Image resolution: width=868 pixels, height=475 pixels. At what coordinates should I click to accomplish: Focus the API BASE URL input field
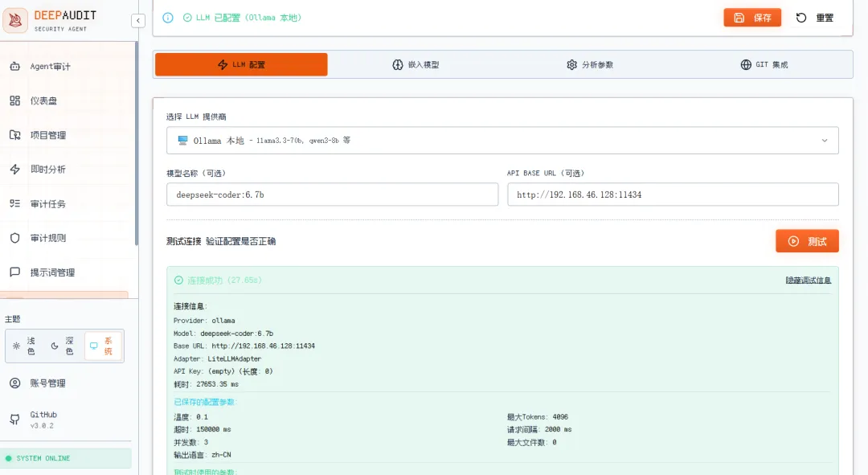673,195
